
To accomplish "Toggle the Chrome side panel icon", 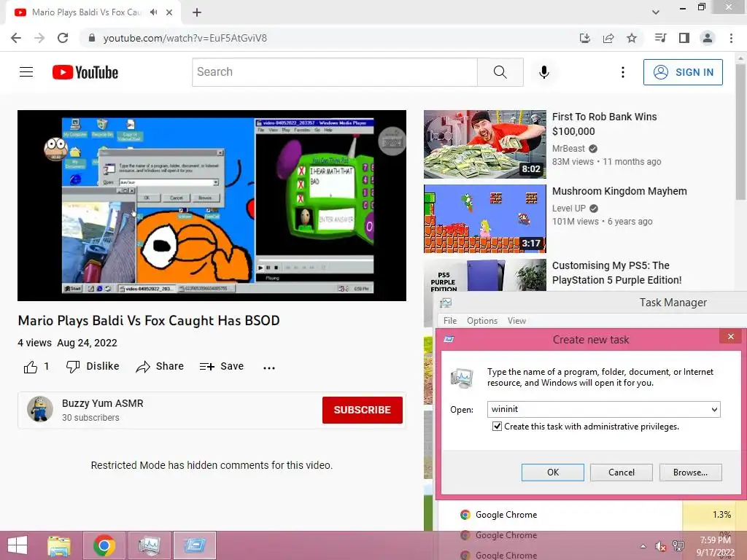I will pos(684,38).
